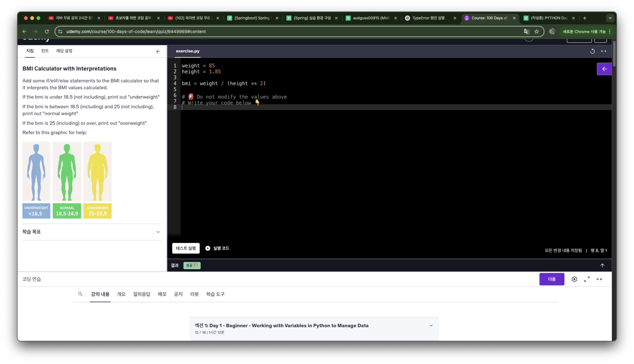
Task: Open the Google Translate icon in the address bar
Action: tap(526, 32)
